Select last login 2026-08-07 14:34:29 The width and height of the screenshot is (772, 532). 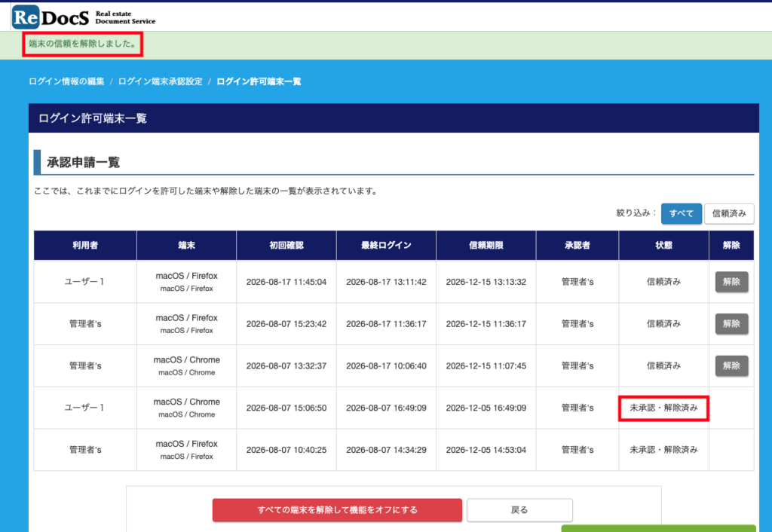pyautogui.click(x=387, y=450)
